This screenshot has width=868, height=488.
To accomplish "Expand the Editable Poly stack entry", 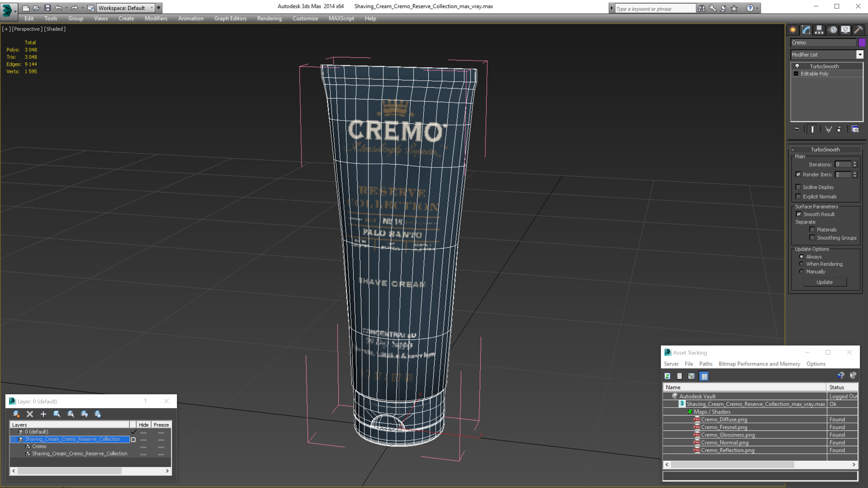I will coord(796,74).
